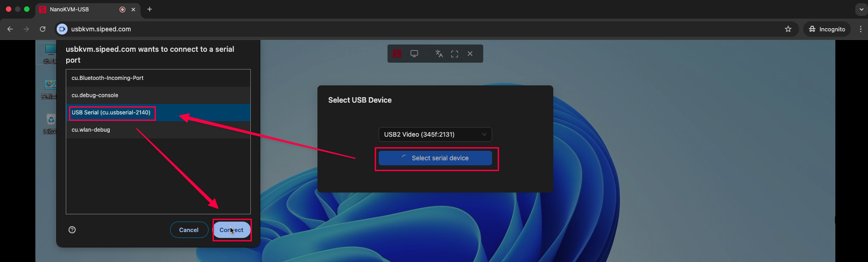The image size is (868, 262).
Task: Expand the tab search dropdown arrow
Action: tap(861, 9)
